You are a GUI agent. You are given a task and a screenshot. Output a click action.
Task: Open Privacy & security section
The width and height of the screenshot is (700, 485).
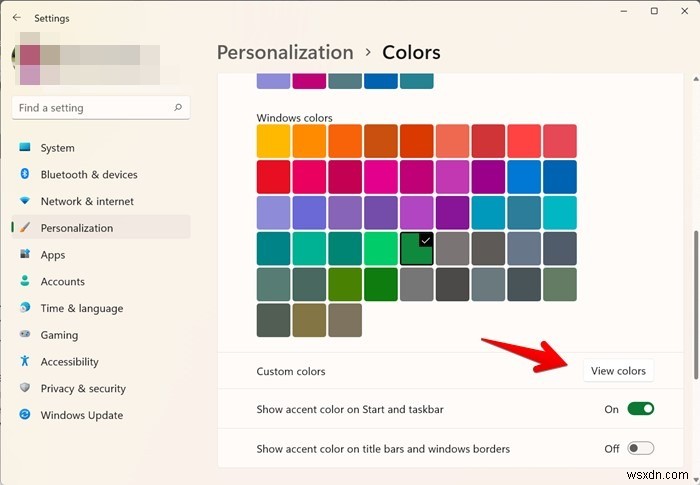(83, 389)
